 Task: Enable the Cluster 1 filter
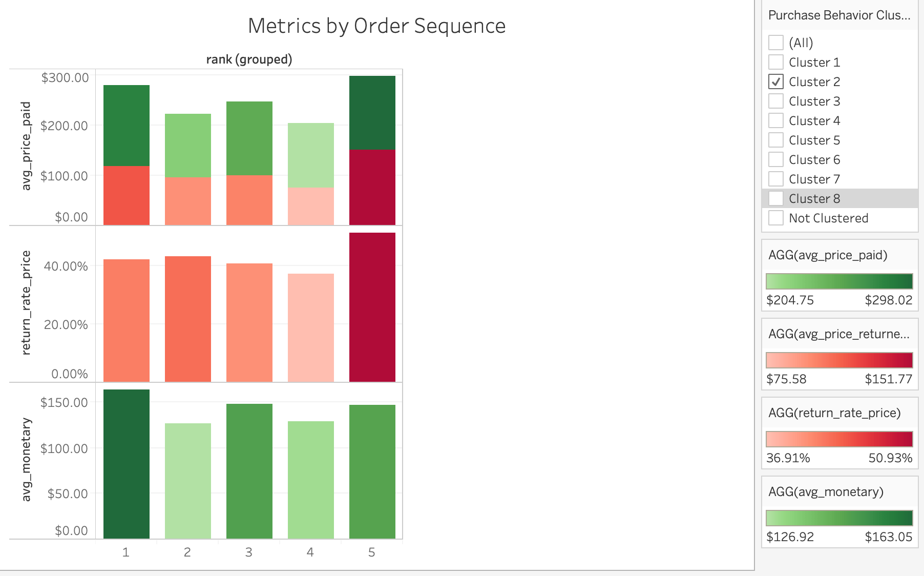(x=775, y=63)
